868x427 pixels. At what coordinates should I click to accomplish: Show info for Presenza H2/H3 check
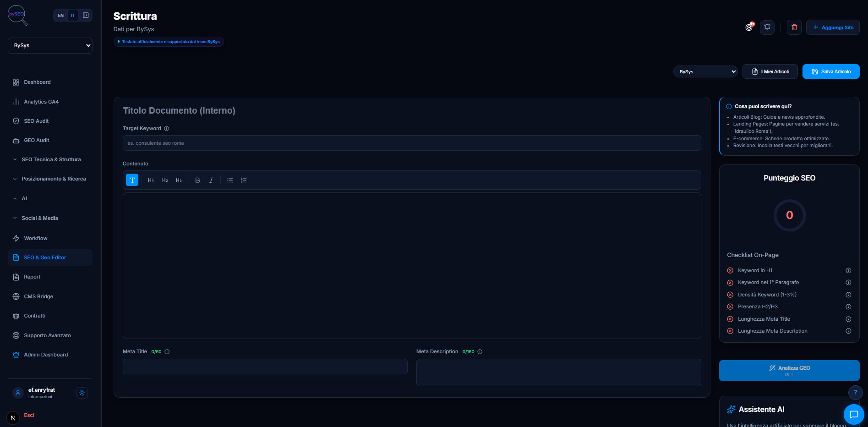(x=848, y=307)
